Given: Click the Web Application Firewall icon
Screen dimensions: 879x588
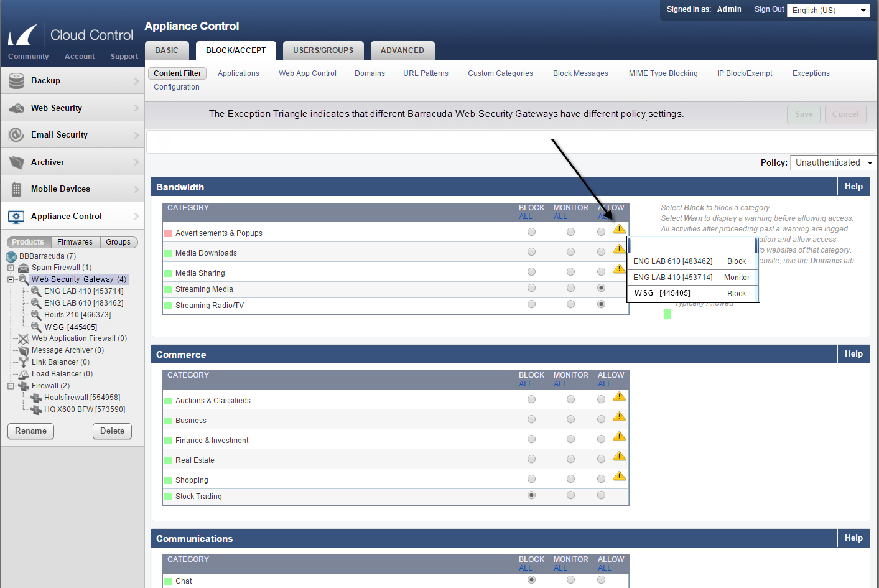Looking at the screenshot, I should coord(24,338).
